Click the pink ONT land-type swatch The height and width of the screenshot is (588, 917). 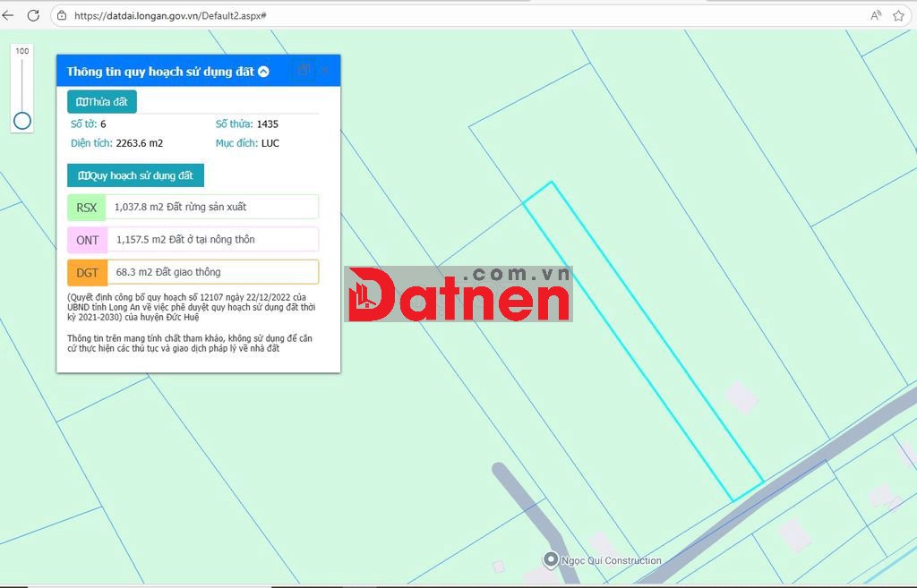(87, 240)
